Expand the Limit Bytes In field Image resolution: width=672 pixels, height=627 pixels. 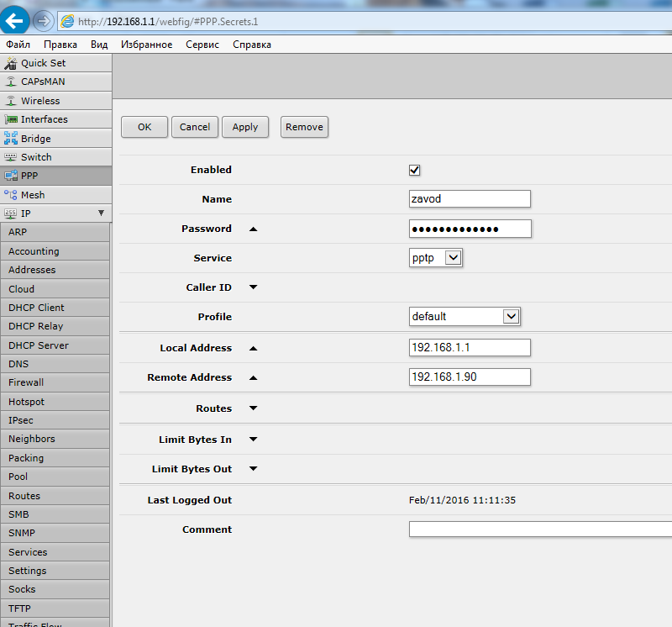(253, 440)
